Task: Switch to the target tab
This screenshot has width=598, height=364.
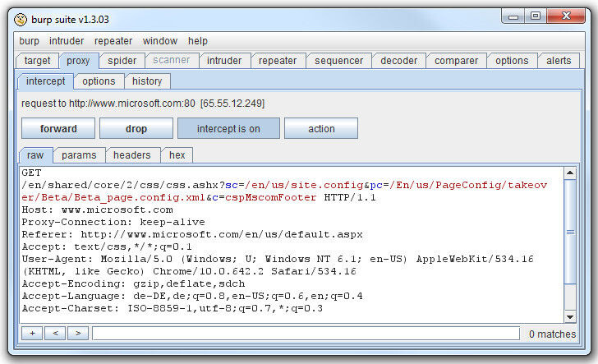Action: (x=37, y=61)
